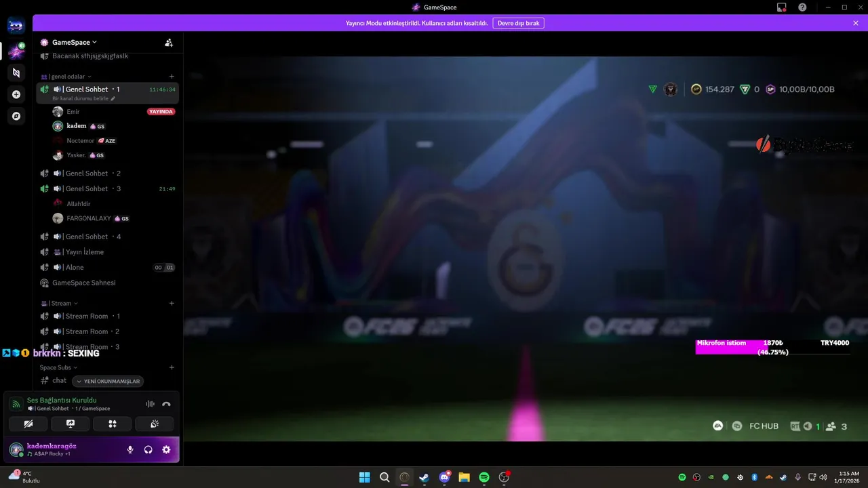Open 'Ses Bağlantısı Kuruldu' connection details
This screenshot has width=868, height=488.
(x=62, y=400)
